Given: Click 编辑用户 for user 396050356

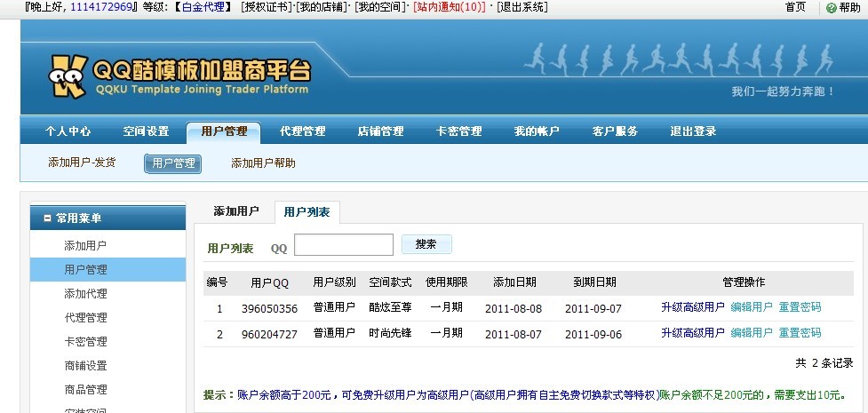Looking at the screenshot, I should coord(752,307).
